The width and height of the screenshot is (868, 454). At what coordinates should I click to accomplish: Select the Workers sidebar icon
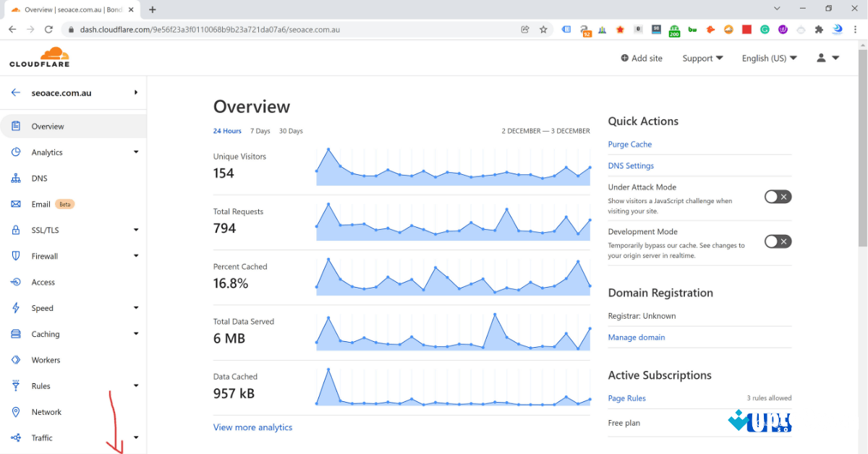point(16,359)
